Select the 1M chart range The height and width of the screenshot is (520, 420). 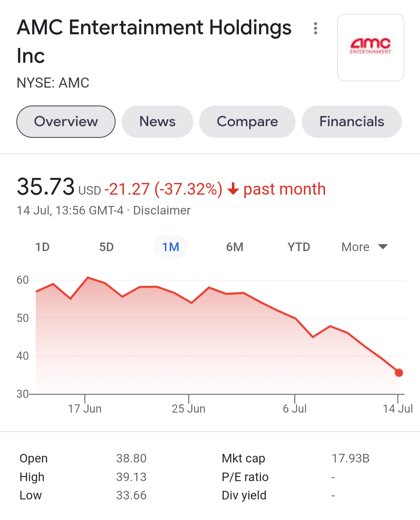point(171,247)
